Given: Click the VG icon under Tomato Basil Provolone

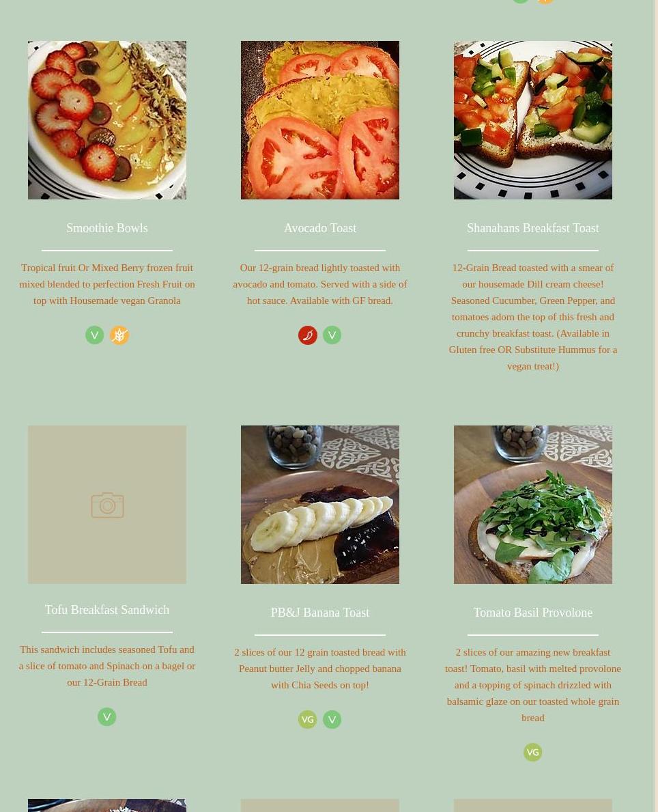Looking at the screenshot, I should 532,752.
